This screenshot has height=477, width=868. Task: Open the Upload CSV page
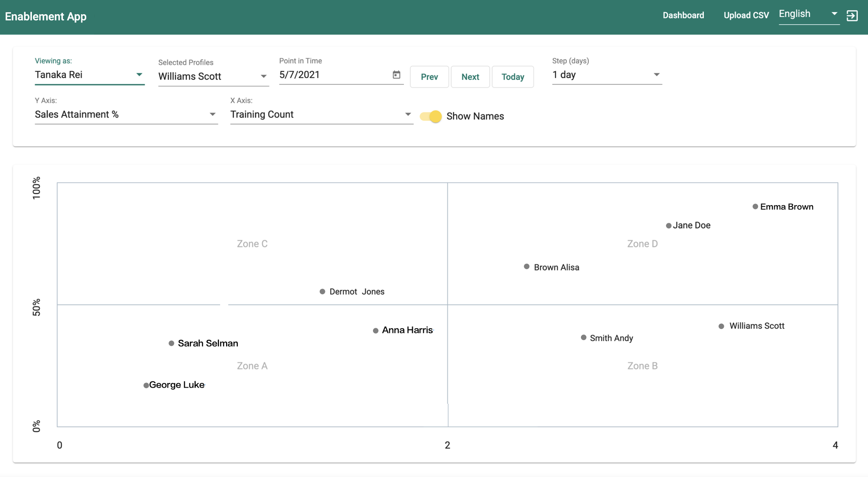(746, 15)
